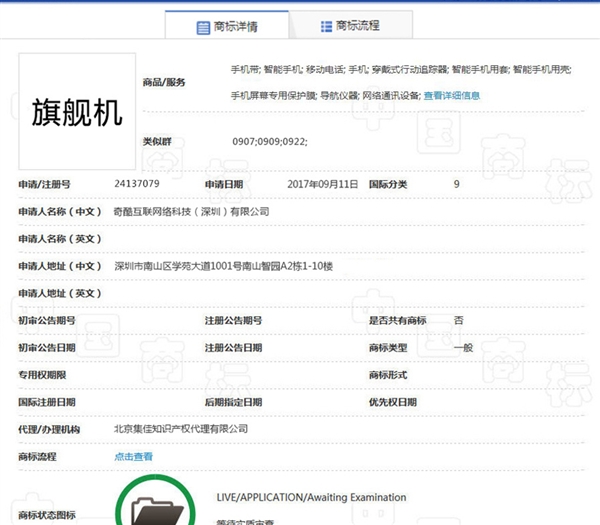Click the international class value 9
The width and height of the screenshot is (600, 525).
(x=457, y=184)
